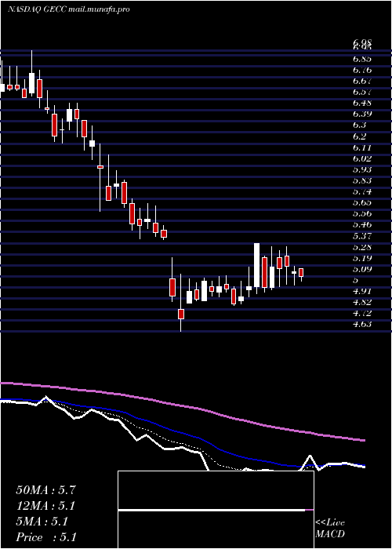Image resolution: width=392 pixels, height=549 pixels.
Task: Click the 6.85 price axis label
Action: pos(362,59)
